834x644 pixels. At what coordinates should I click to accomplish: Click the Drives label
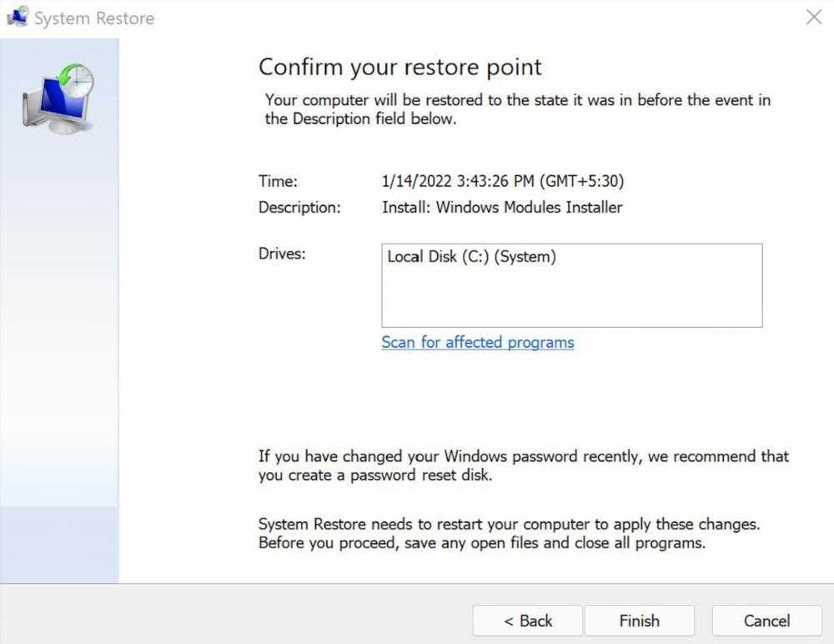click(282, 254)
